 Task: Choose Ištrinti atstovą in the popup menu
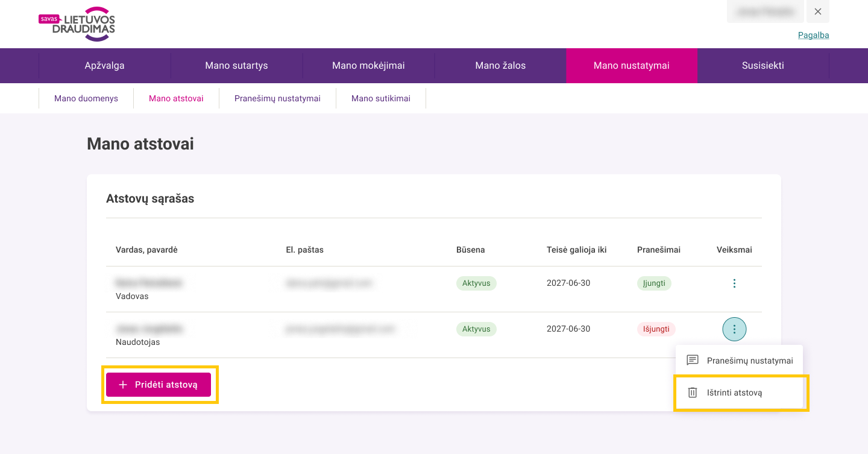[x=739, y=393]
